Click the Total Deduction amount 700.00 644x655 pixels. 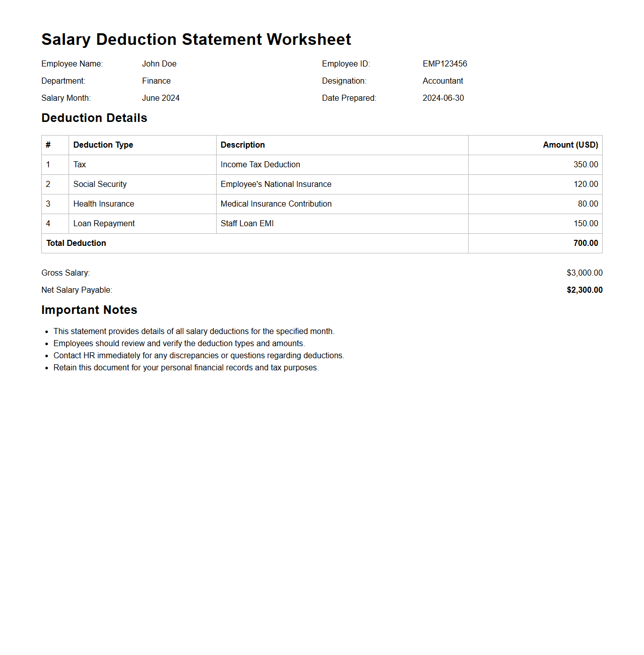[586, 243]
